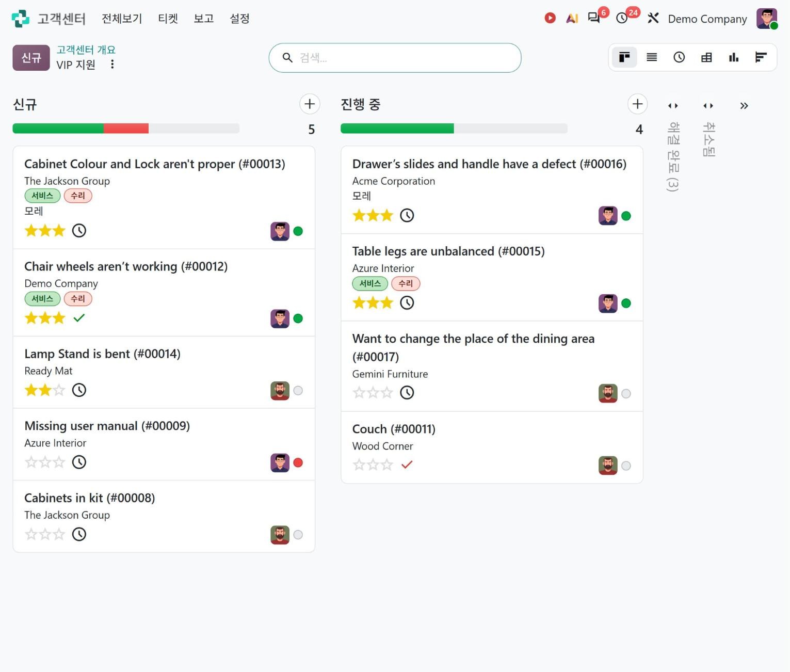Screen dimensions: 790x672
Task: Toggle red status dot on Missing user manual
Action: (298, 463)
